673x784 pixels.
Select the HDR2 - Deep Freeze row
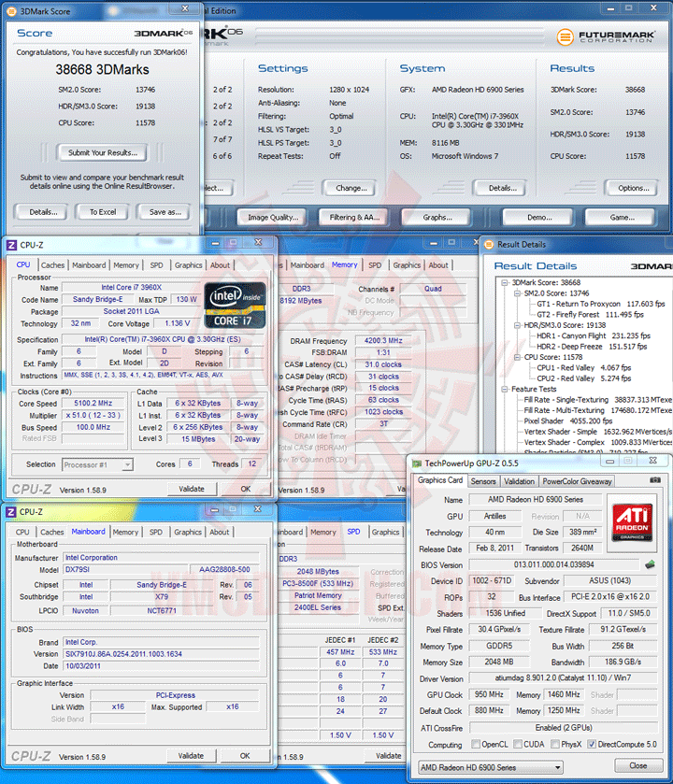(592, 347)
